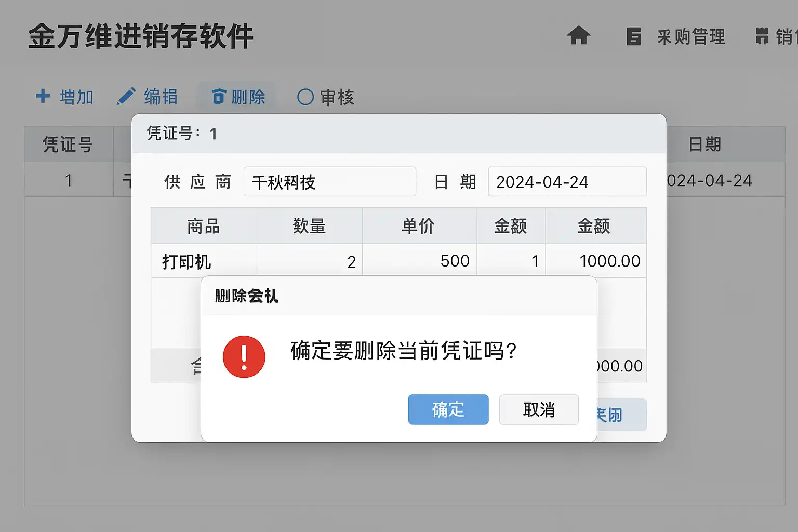Viewport: 798px width, 532px height.
Task: Select the trash 删除 toolbar button
Action: coord(238,97)
